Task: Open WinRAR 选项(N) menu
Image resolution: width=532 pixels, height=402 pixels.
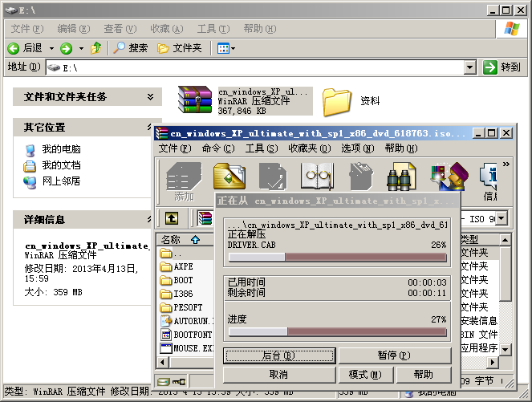Action: (358, 148)
